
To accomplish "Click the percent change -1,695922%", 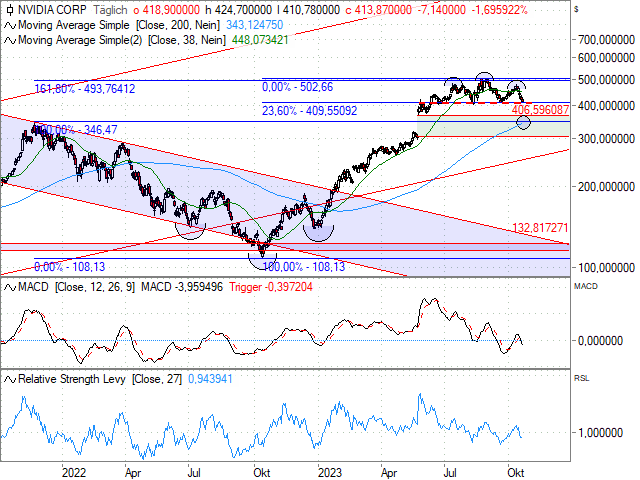I will point(499,10).
